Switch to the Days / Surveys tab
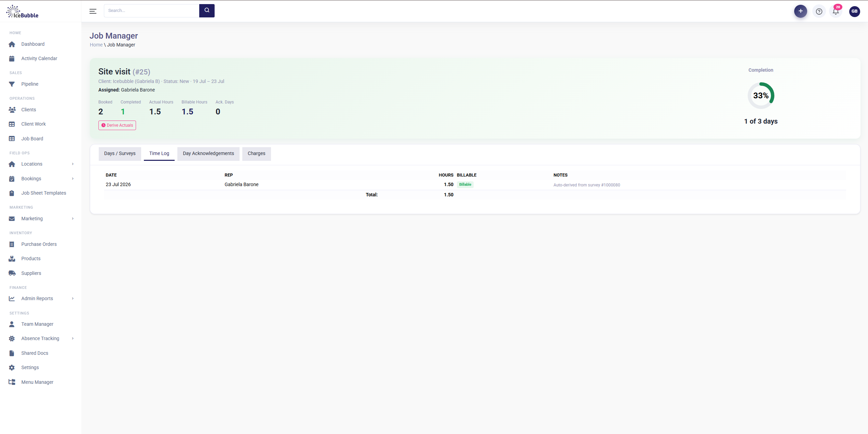868x434 pixels. (120, 154)
